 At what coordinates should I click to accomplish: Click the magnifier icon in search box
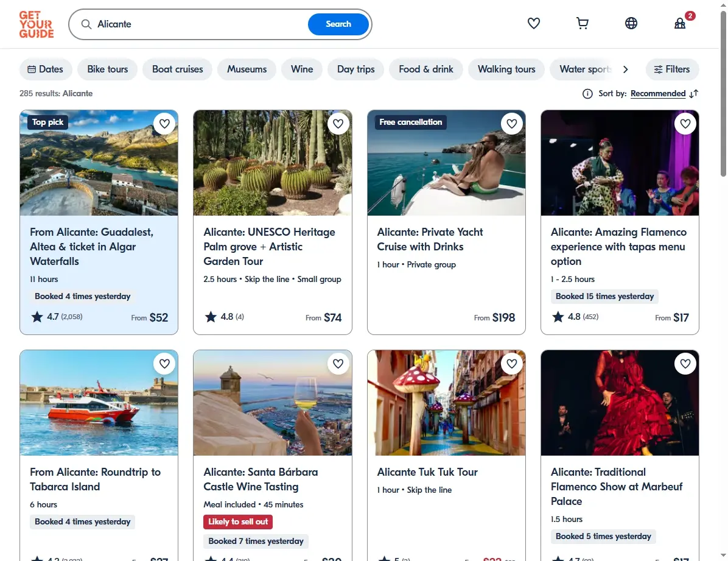point(86,24)
